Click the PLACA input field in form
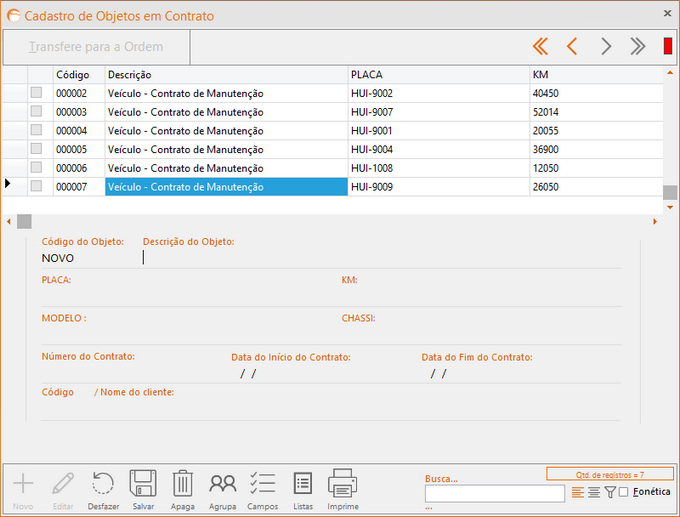Viewport: 680px width, 517px height. pyautogui.click(x=189, y=296)
